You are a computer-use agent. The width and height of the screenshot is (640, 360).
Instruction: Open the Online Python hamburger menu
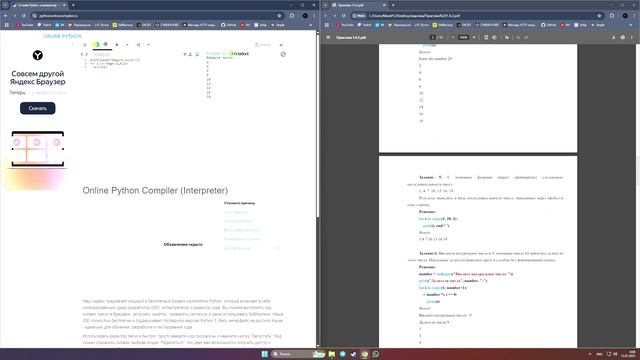85,45
